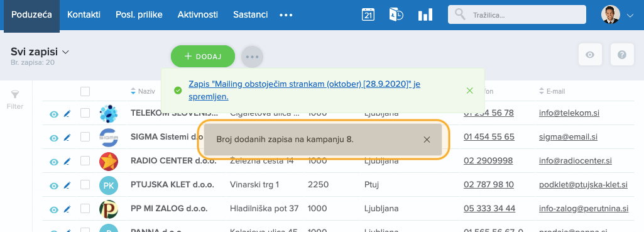
Task: Click the Filter funnel icon
Action: click(x=15, y=95)
